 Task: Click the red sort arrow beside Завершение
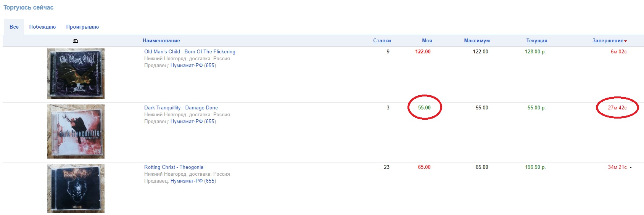[626, 41]
